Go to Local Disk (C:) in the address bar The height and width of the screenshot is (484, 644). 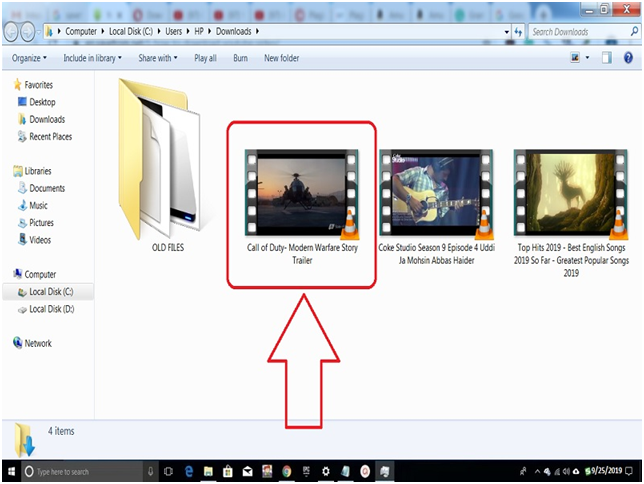[x=131, y=31]
